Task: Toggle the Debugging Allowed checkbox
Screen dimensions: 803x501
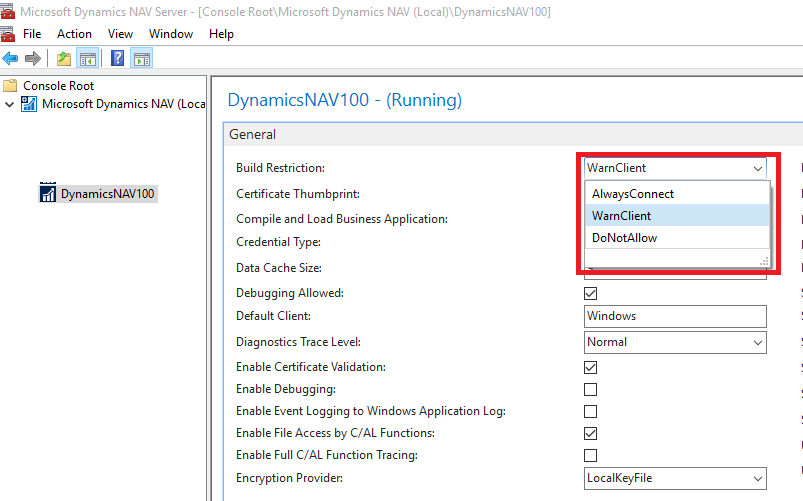Action: 590,294
